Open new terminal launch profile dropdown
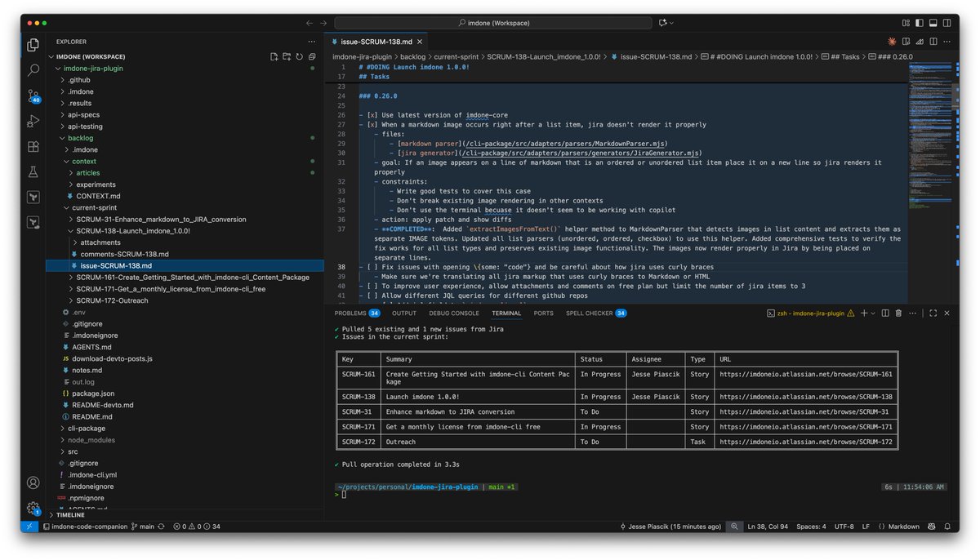This screenshot has width=980, height=560. (871, 313)
